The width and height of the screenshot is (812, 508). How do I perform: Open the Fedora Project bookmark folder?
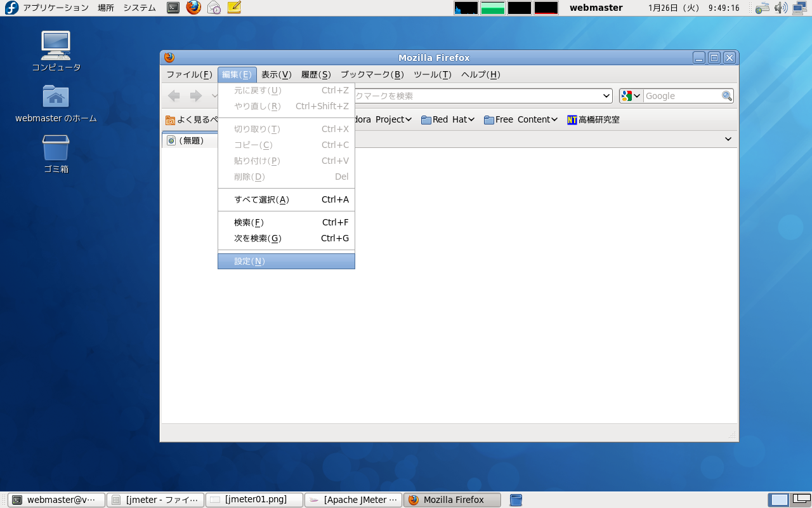point(383,119)
